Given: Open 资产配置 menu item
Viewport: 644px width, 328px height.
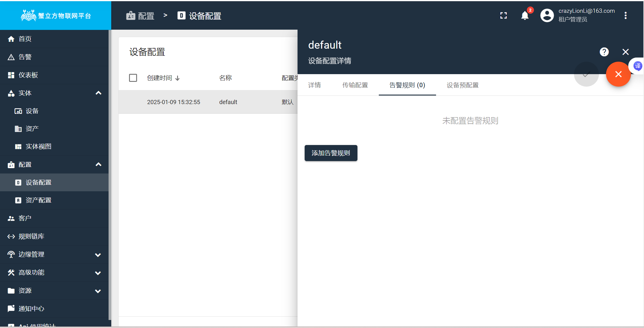Looking at the screenshot, I should tap(54, 200).
